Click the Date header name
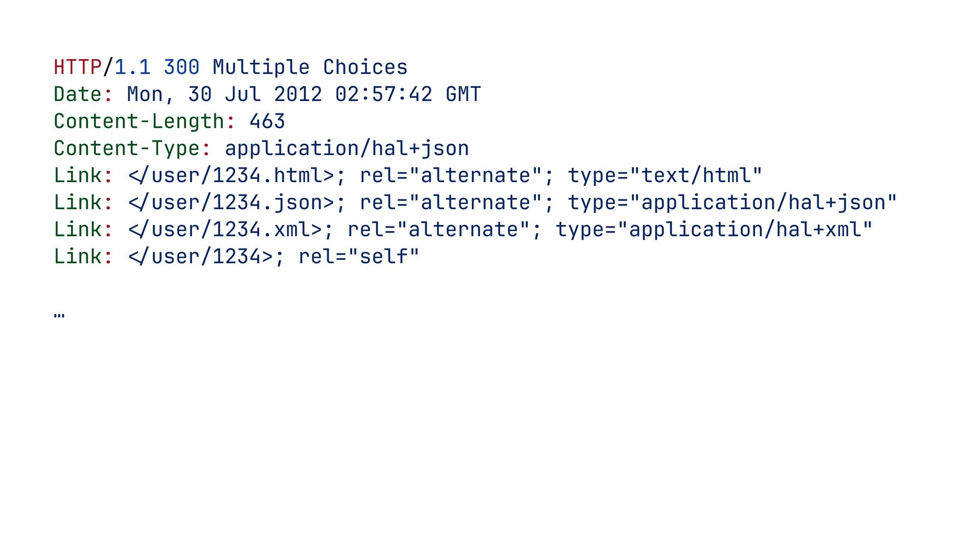 (x=78, y=94)
